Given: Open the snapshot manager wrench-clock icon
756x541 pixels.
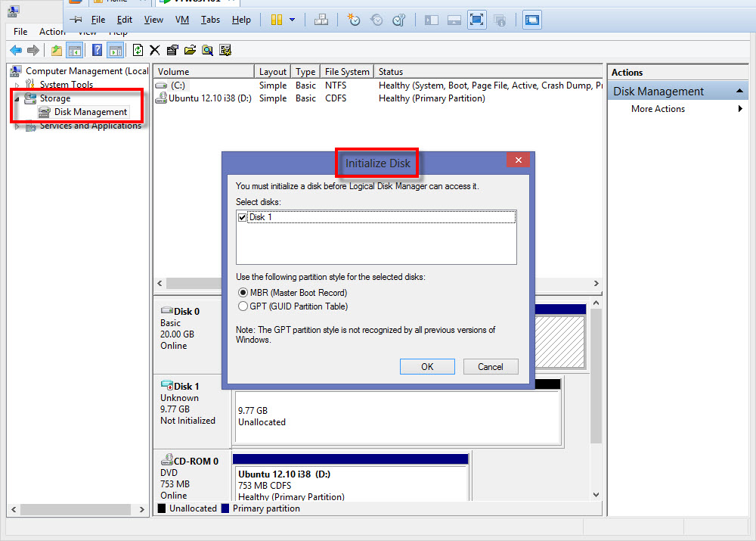Looking at the screenshot, I should 398,20.
